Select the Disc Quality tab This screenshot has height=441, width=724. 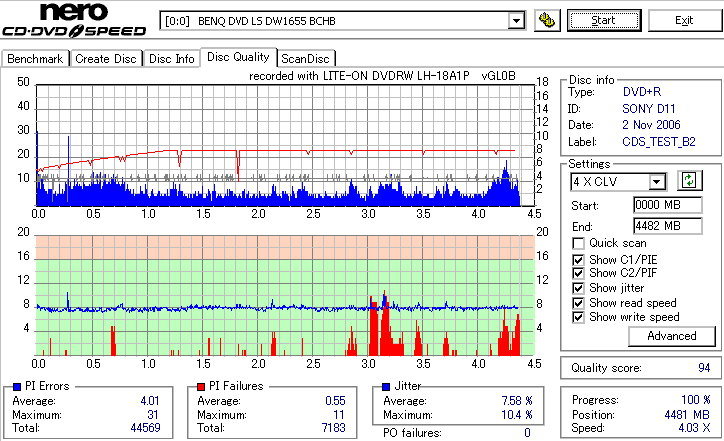pos(238,57)
